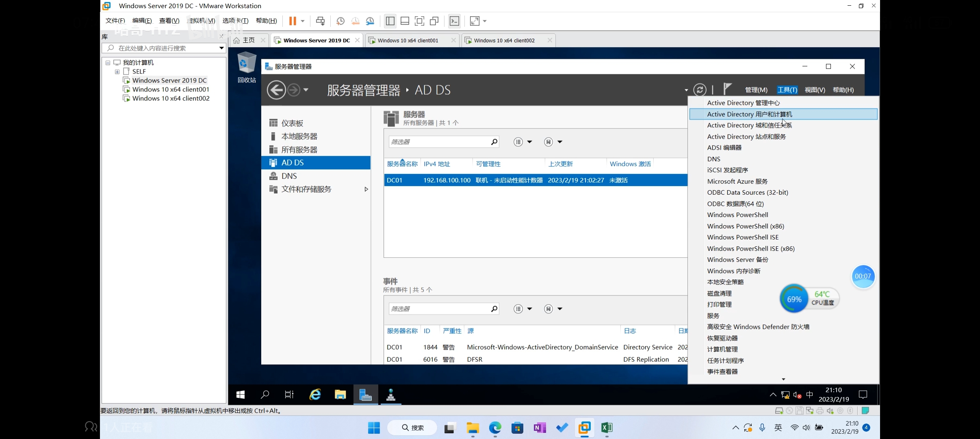Open File Explorer on the guest taskbar

[340, 394]
